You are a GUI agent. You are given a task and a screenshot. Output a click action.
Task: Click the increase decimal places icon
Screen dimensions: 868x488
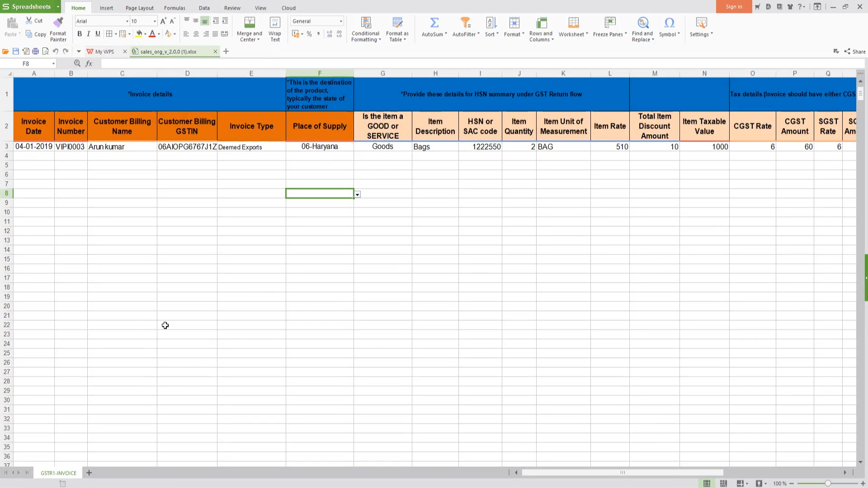pos(329,34)
